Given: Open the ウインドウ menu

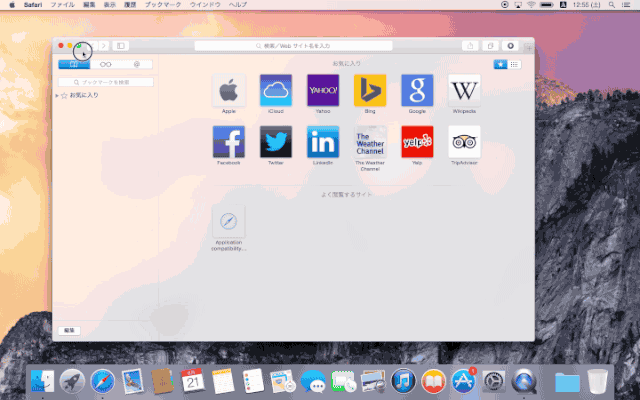Looking at the screenshot, I should click(x=205, y=5).
